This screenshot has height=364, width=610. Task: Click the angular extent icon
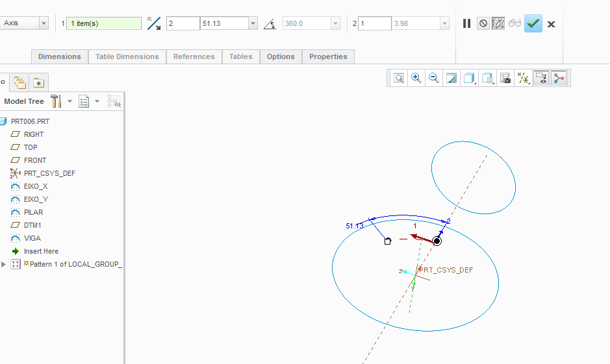coord(270,24)
